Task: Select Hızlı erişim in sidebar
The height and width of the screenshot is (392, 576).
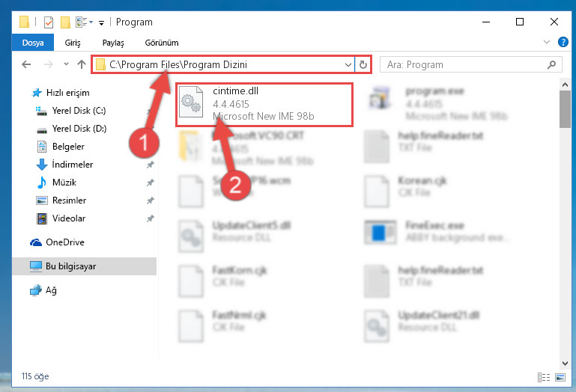Action: click(67, 93)
